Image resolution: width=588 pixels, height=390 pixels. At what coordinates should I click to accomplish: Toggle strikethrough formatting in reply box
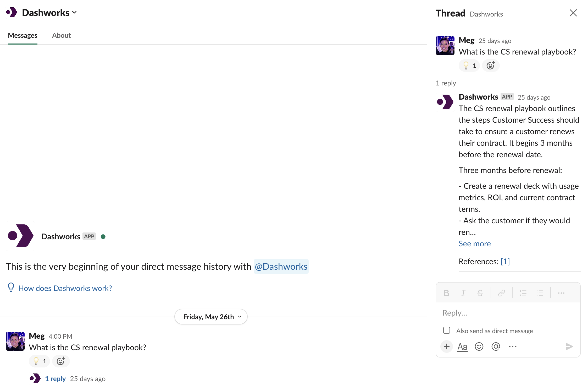pyautogui.click(x=480, y=293)
